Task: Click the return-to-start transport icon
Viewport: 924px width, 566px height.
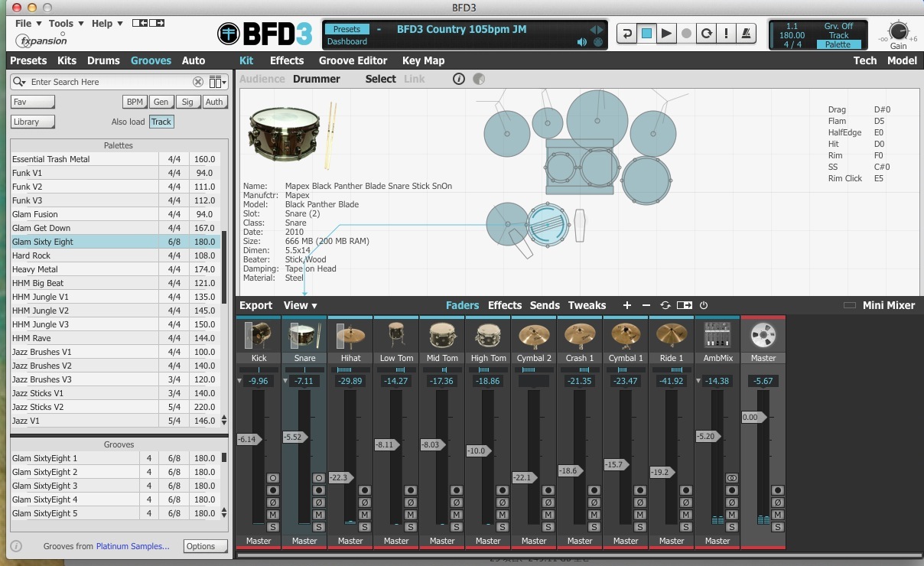Action: tap(627, 34)
